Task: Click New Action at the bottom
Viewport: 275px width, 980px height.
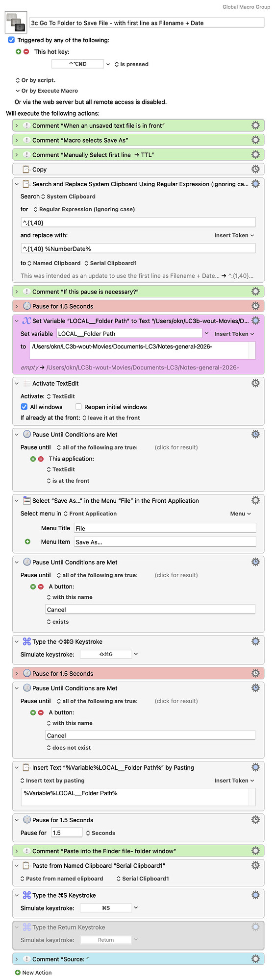Action: point(37,973)
